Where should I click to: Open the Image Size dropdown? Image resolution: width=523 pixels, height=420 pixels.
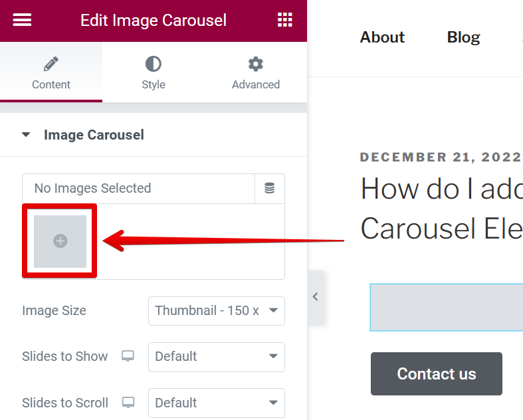click(x=217, y=310)
